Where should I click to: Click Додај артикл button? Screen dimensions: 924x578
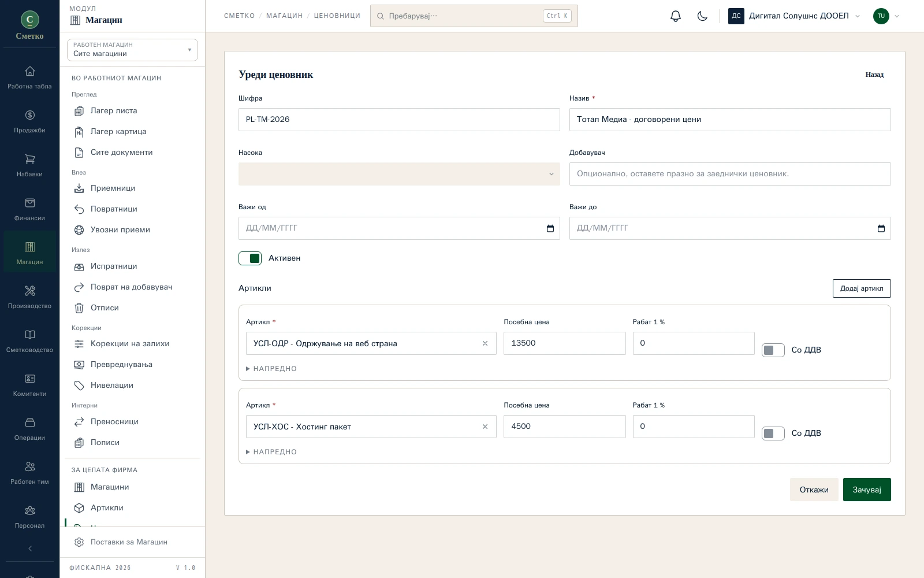click(x=862, y=288)
